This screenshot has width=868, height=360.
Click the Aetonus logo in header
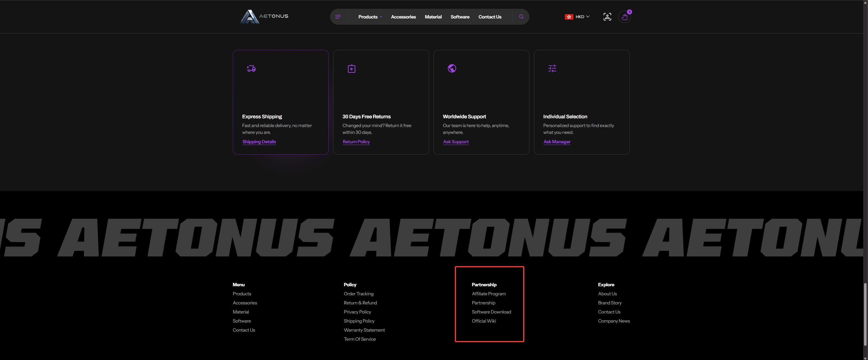click(x=264, y=16)
